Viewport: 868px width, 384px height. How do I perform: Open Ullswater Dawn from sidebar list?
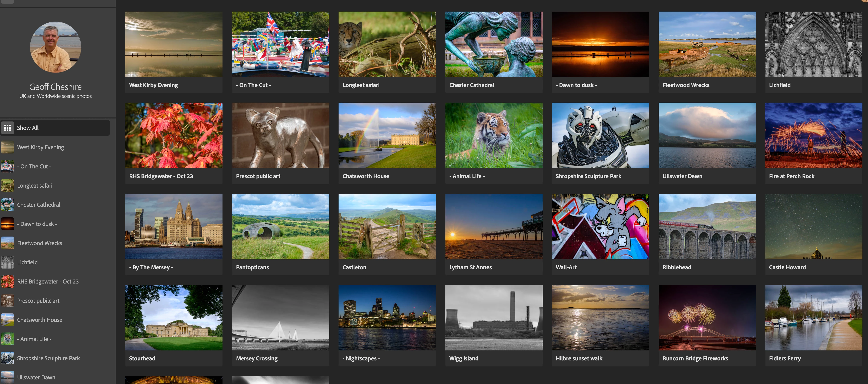(36, 377)
